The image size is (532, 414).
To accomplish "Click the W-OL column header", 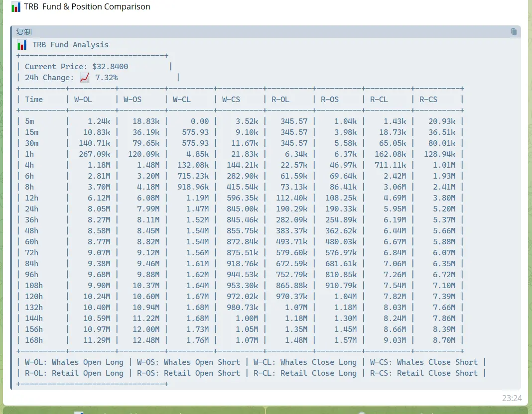I will tap(83, 100).
